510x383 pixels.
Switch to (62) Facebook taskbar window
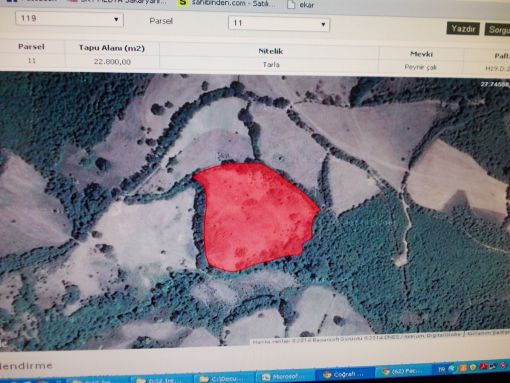tap(403, 371)
